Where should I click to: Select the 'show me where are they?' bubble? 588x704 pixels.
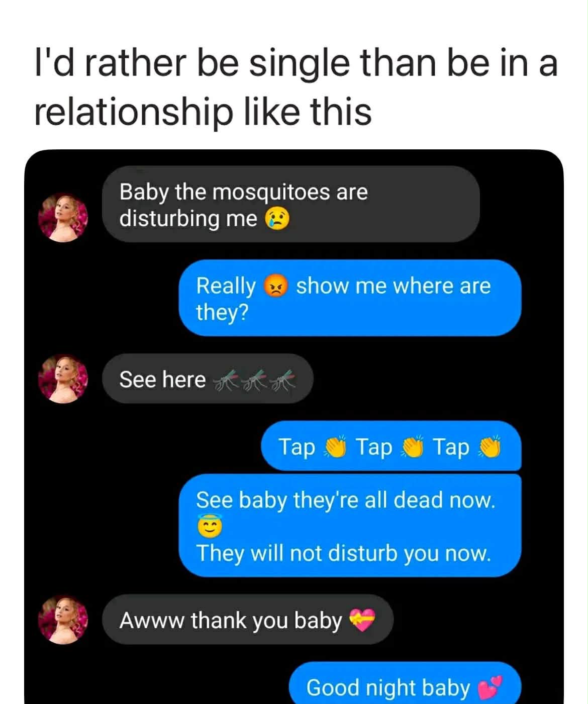coord(350,298)
